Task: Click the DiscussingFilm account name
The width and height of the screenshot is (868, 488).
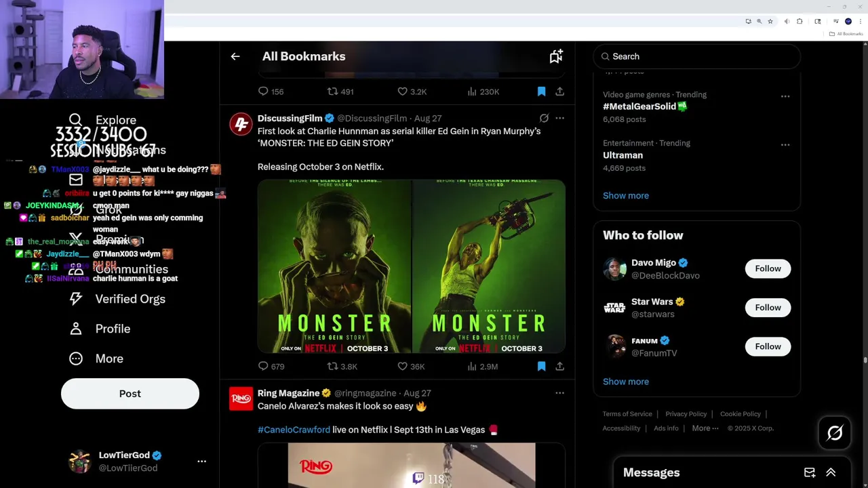Action: (x=290, y=118)
